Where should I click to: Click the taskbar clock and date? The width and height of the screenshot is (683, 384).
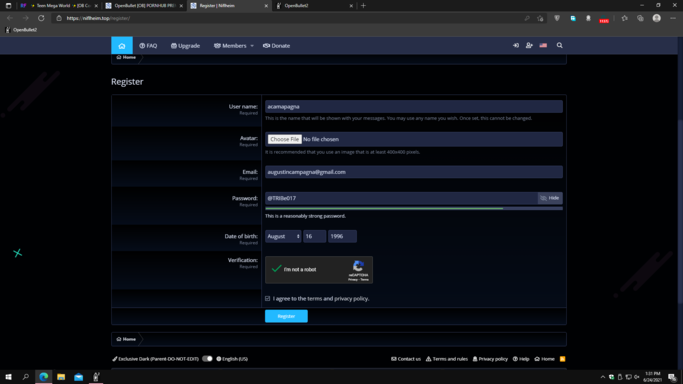click(x=653, y=377)
